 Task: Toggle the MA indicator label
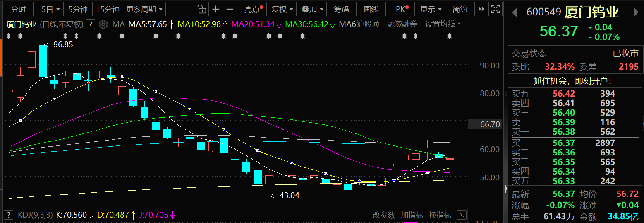118,24
